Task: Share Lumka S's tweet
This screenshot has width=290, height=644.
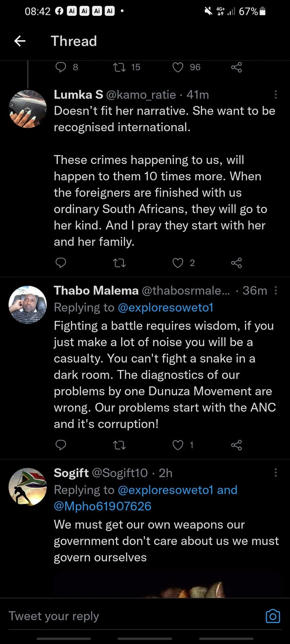Action: (x=236, y=263)
